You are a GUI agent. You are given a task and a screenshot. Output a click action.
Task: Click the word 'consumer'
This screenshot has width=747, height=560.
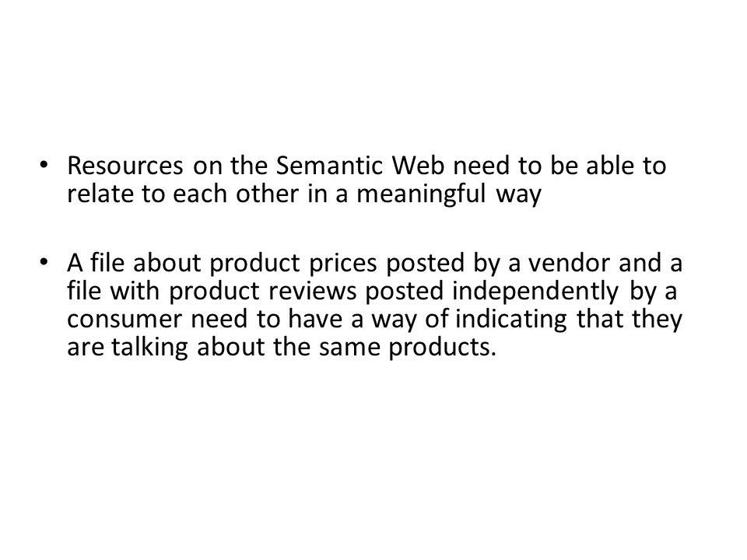[x=124, y=320]
